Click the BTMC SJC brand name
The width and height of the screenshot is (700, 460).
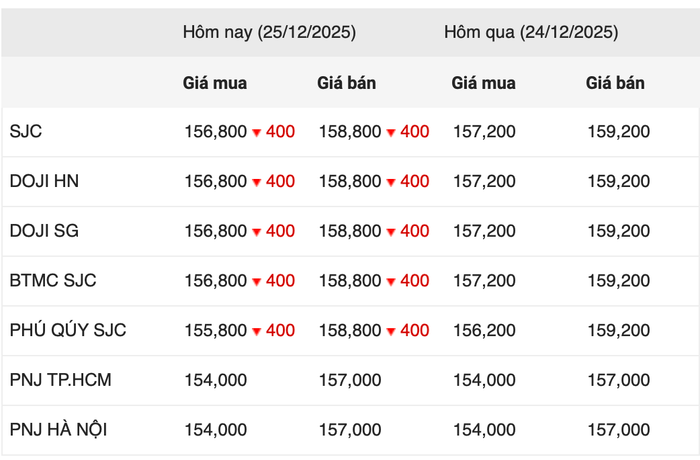pos(53,281)
